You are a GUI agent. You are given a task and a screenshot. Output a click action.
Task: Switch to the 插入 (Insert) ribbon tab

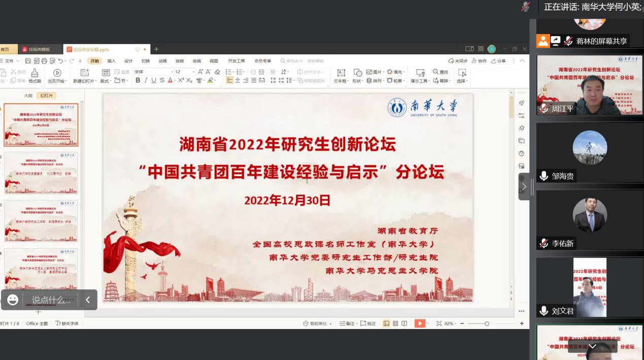pos(112,61)
